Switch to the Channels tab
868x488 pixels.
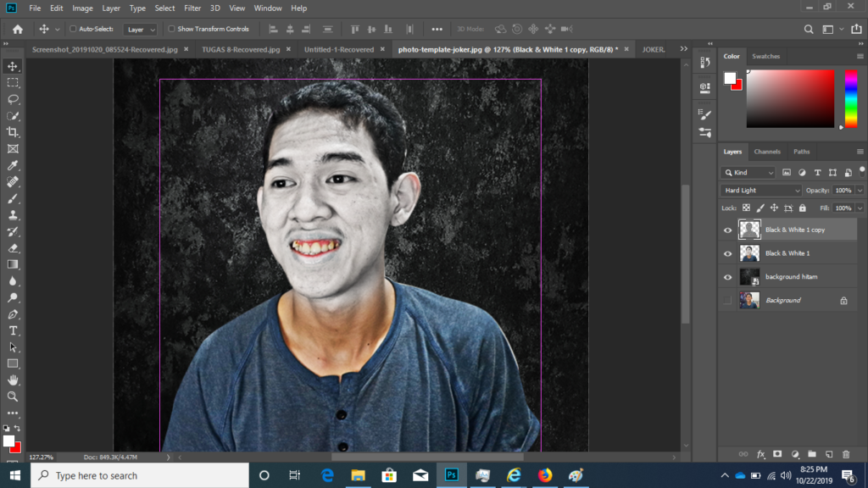pos(767,152)
